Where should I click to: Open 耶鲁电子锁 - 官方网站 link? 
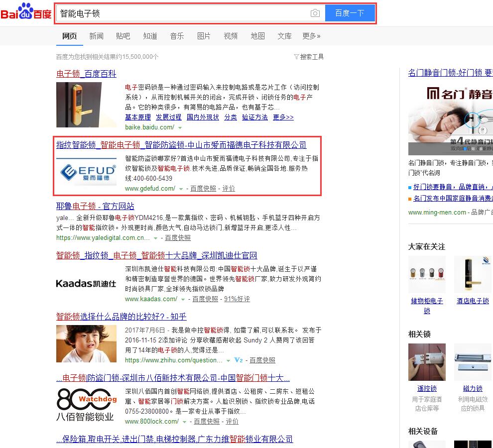tap(95, 206)
